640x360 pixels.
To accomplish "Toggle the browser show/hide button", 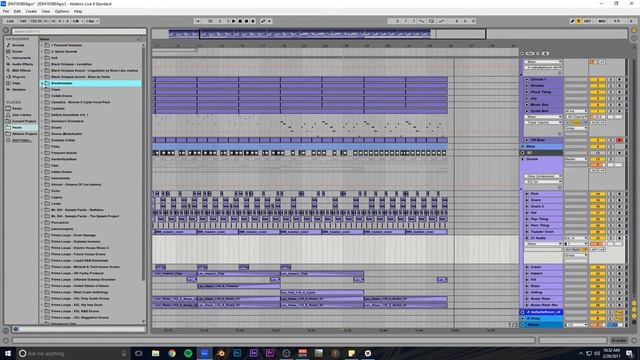I will [6, 31].
